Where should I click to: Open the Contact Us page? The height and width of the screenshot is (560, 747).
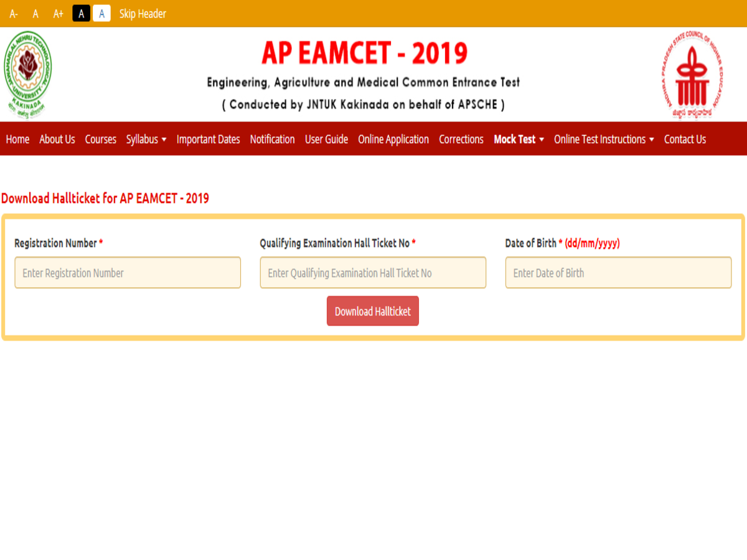685,139
